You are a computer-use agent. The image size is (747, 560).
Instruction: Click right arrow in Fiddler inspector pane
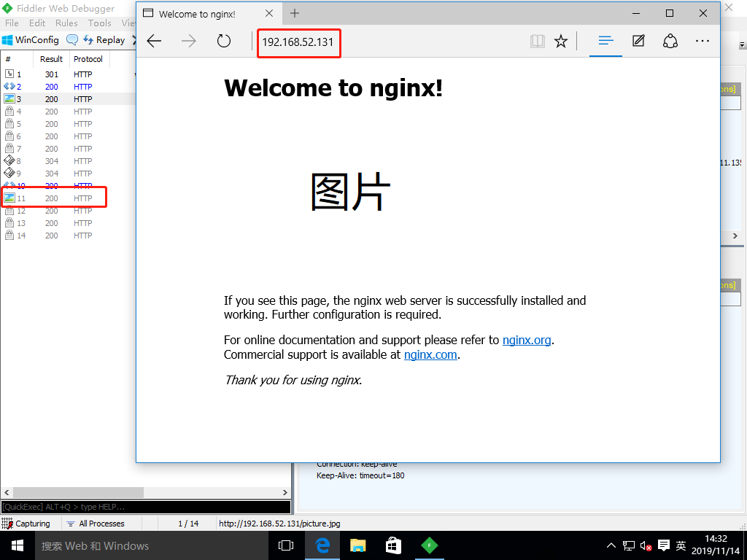(735, 236)
